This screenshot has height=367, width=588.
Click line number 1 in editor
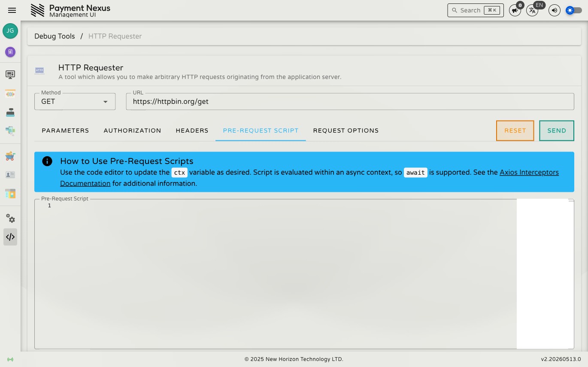[49, 206]
